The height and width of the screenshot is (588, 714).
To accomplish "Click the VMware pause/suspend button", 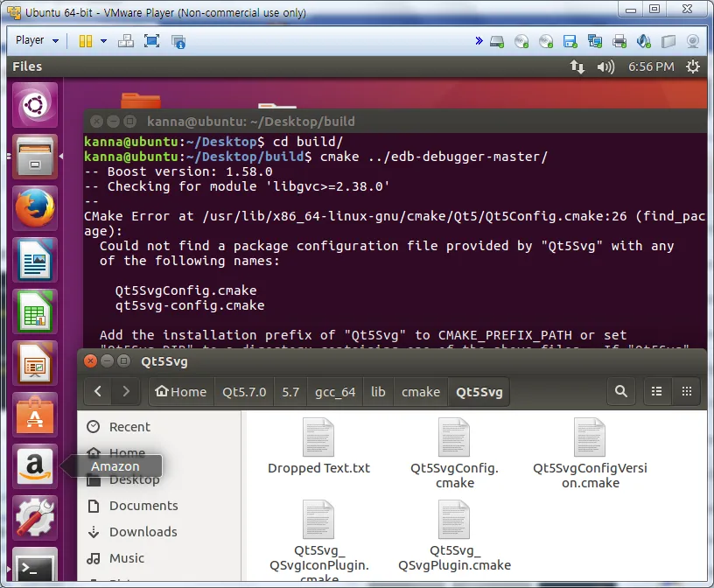I will tap(86, 41).
